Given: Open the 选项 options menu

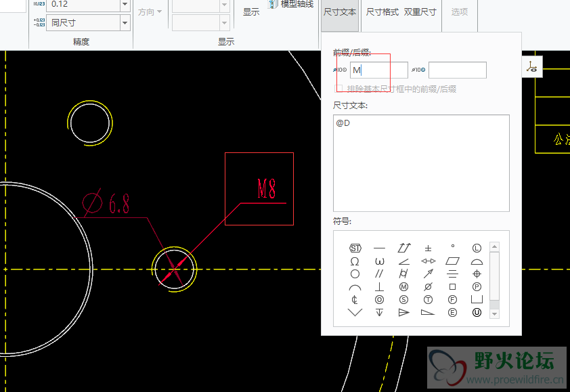Looking at the screenshot, I should (x=460, y=12).
